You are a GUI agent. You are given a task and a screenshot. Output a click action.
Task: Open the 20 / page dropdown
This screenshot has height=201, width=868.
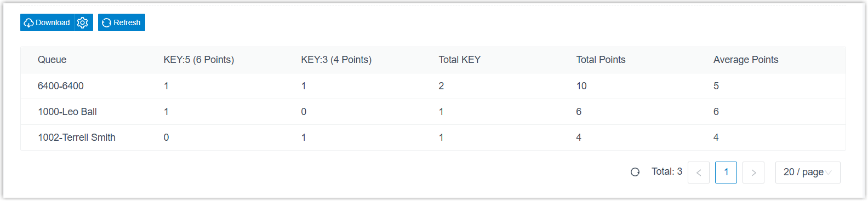(x=808, y=173)
